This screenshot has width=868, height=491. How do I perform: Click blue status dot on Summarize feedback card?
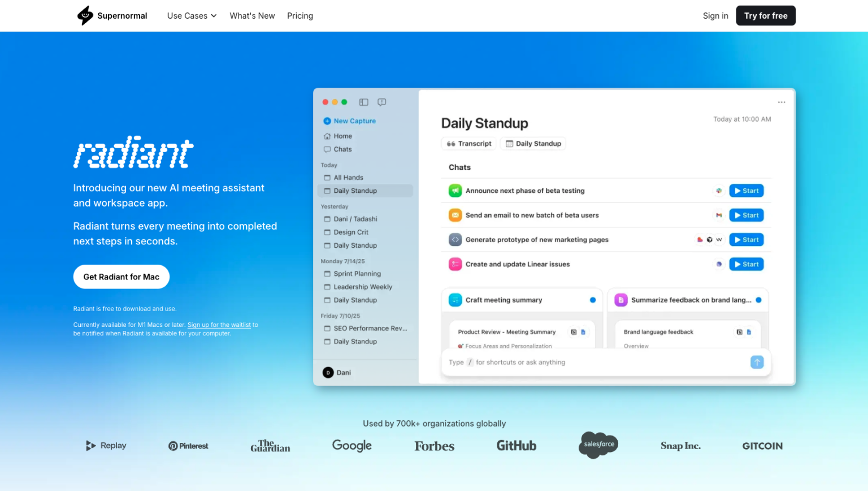pos(758,300)
